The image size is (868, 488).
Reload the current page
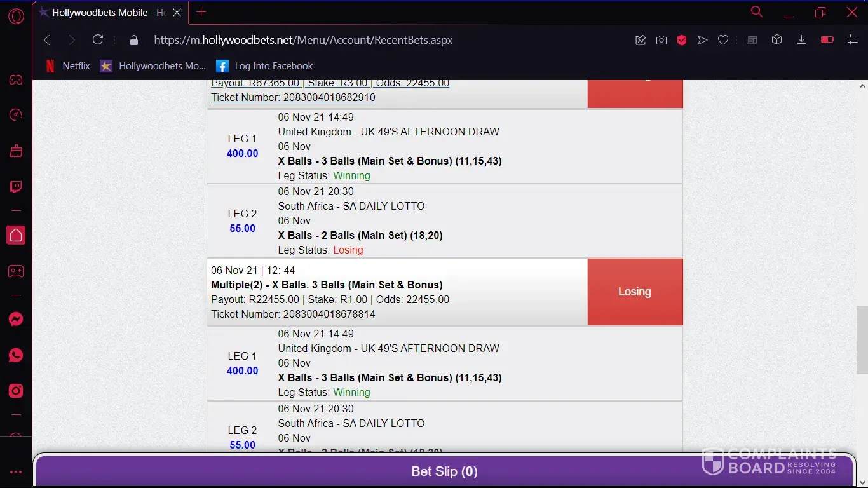[98, 40]
